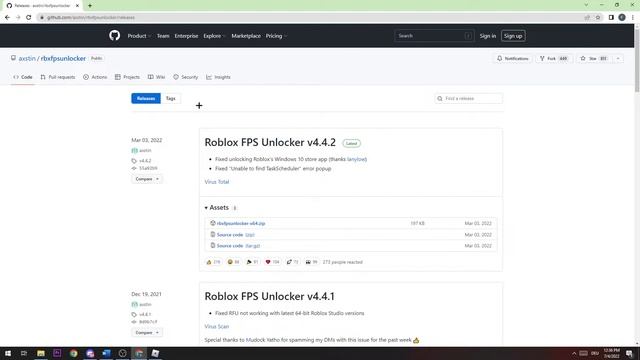The height and width of the screenshot is (360, 640).
Task: Open the side panel icon in browser toolbar
Action: (x=611, y=18)
